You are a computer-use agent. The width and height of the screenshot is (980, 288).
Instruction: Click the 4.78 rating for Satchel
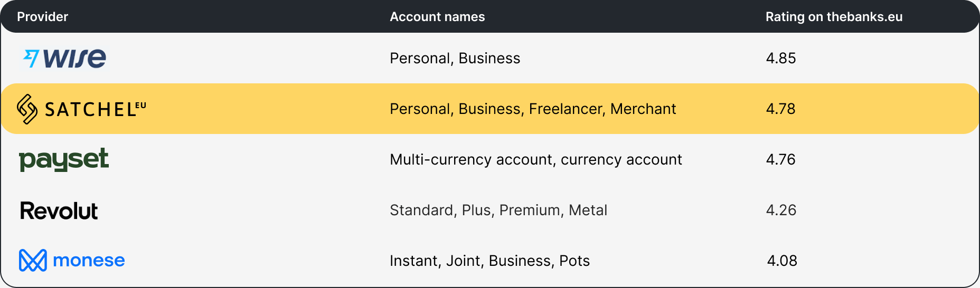(x=781, y=109)
